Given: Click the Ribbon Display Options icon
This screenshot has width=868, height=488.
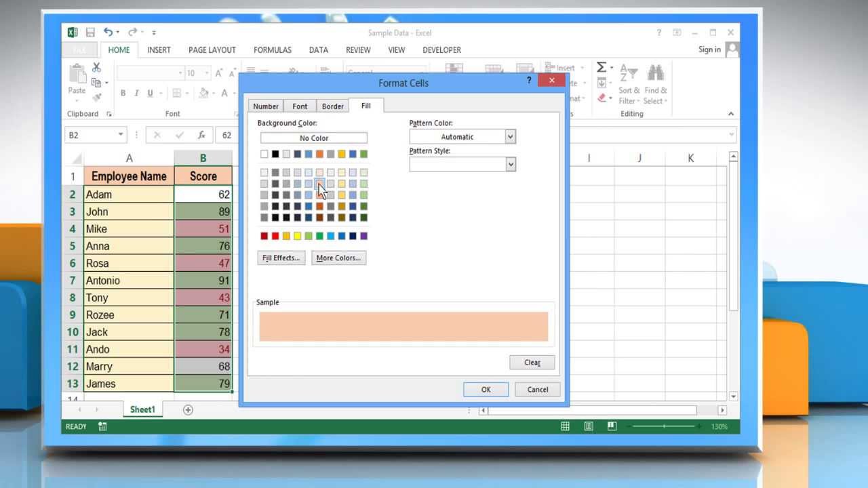Looking at the screenshot, I should [677, 32].
